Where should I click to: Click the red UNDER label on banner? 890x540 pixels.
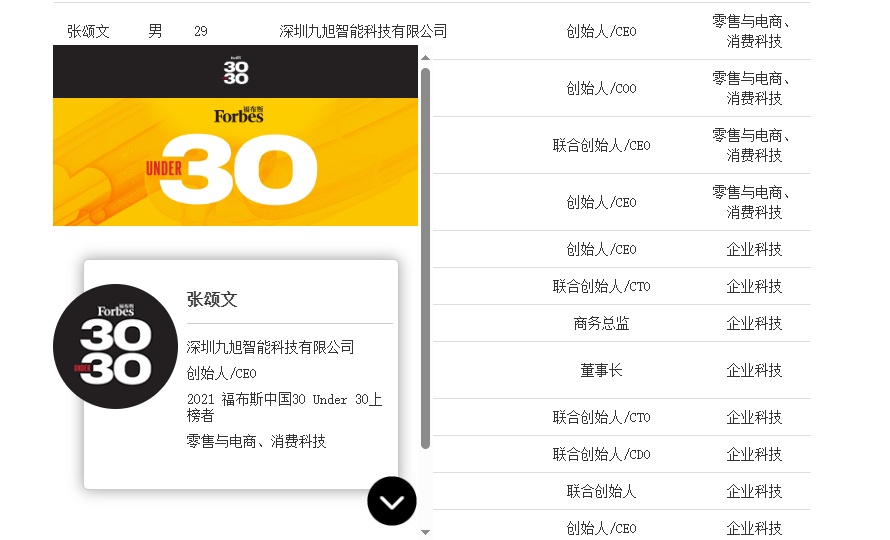[163, 168]
